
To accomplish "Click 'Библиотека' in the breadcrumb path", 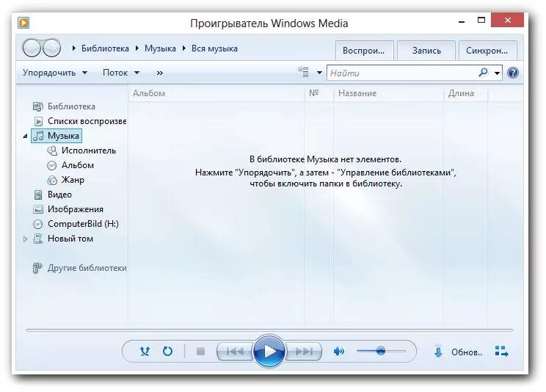I will pos(105,48).
